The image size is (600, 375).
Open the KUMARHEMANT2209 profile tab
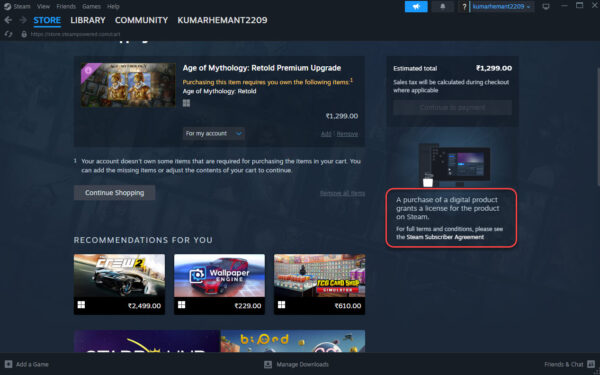click(x=222, y=20)
